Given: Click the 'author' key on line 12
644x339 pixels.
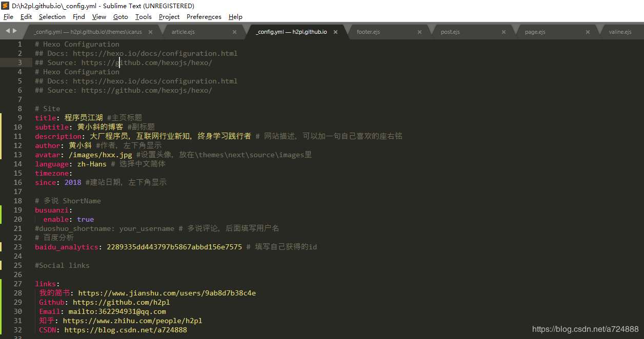Looking at the screenshot, I should click(x=47, y=145).
